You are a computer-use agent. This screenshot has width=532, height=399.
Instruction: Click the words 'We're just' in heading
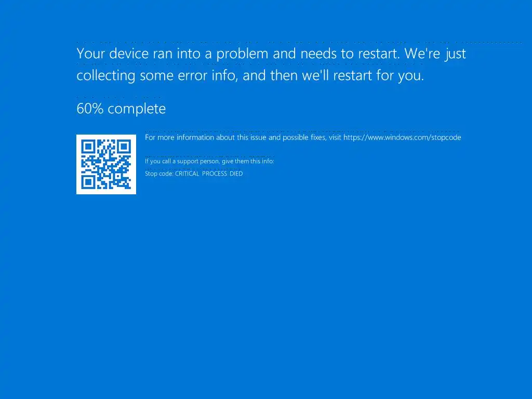coord(435,54)
